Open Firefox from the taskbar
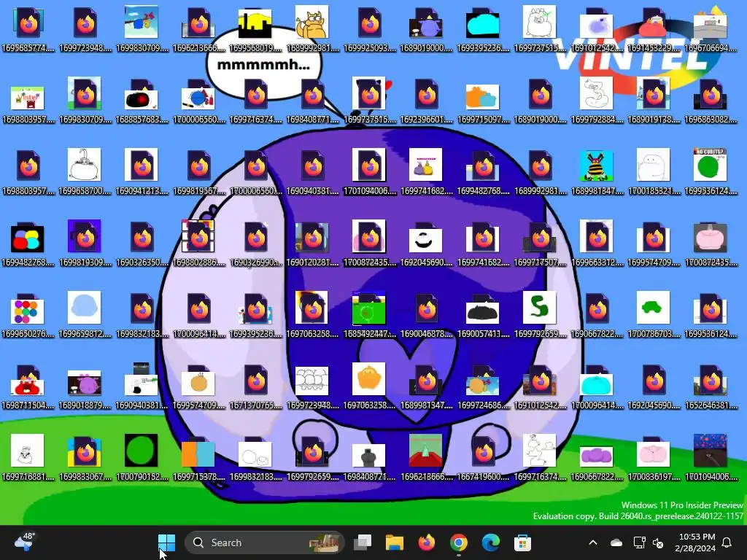Screen dimensions: 747x560 click(426, 542)
